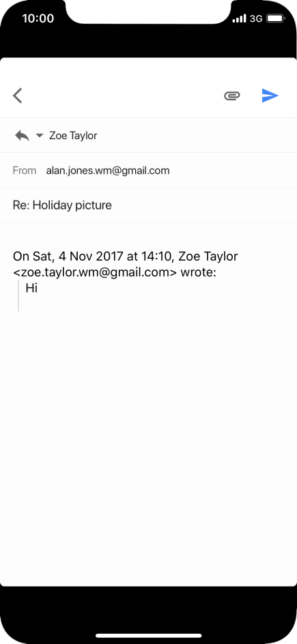The height and width of the screenshot is (644, 297).
Task: Tap the battery icon in status bar
Action: coord(275,18)
